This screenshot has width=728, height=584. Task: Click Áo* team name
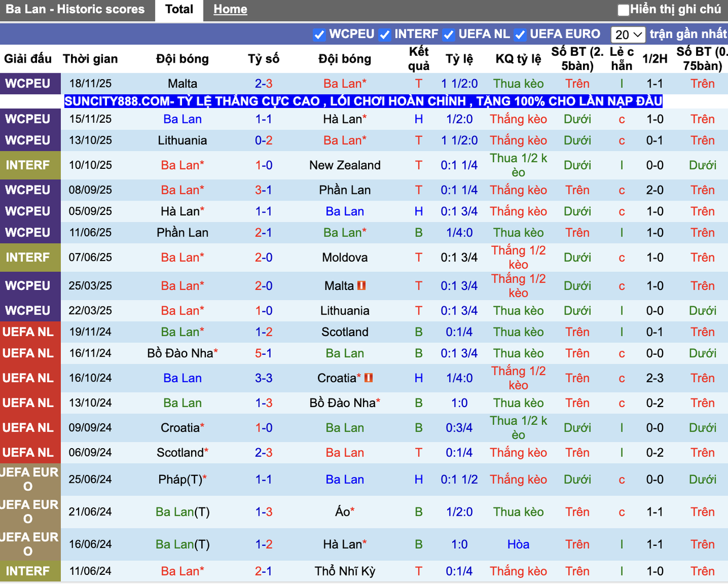[x=345, y=512]
